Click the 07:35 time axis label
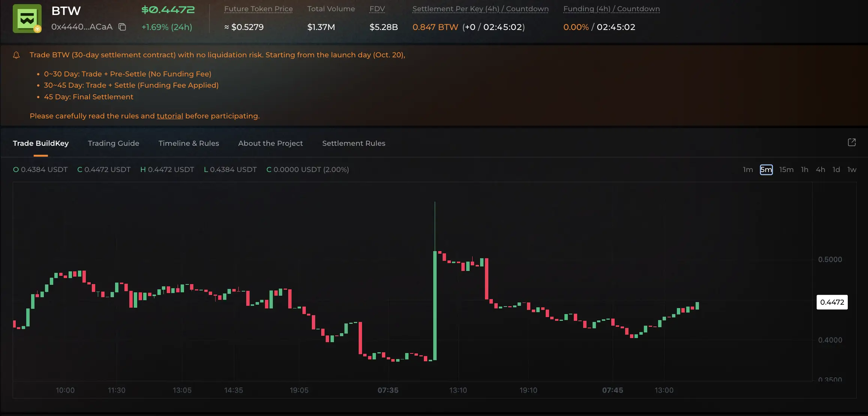 click(x=388, y=390)
